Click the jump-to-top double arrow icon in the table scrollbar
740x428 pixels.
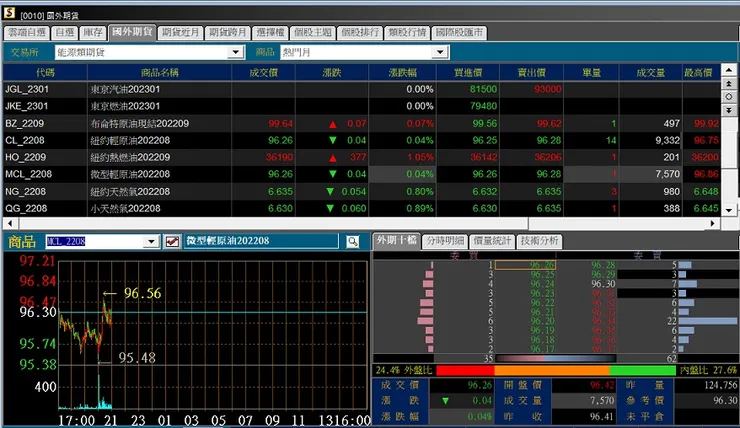pyautogui.click(x=729, y=84)
